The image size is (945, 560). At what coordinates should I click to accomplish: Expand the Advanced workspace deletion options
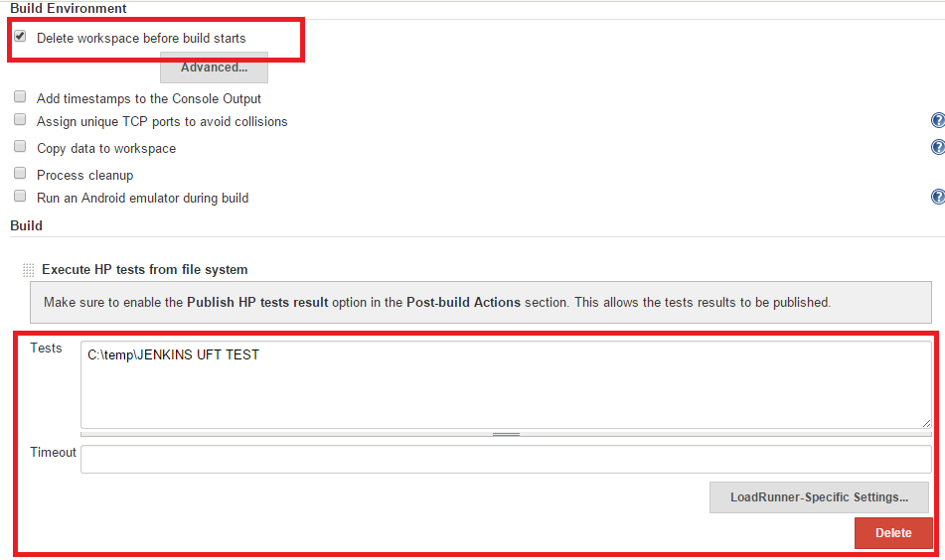tap(214, 68)
